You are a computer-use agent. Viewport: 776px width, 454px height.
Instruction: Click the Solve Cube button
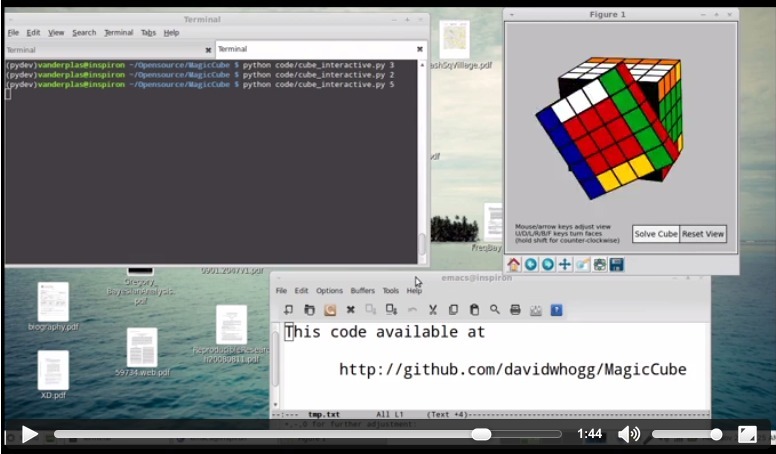pos(656,234)
